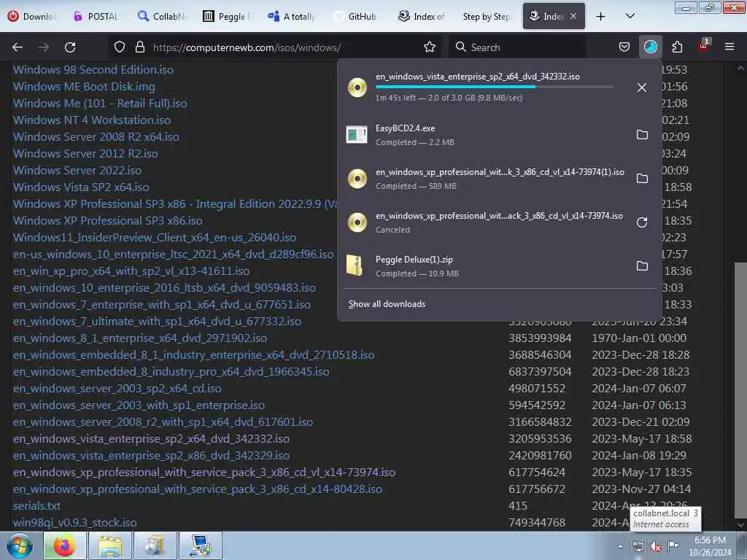Screen dimensions: 747x560
Task: Retry the canceled XP professional ISO download
Action: point(642,222)
